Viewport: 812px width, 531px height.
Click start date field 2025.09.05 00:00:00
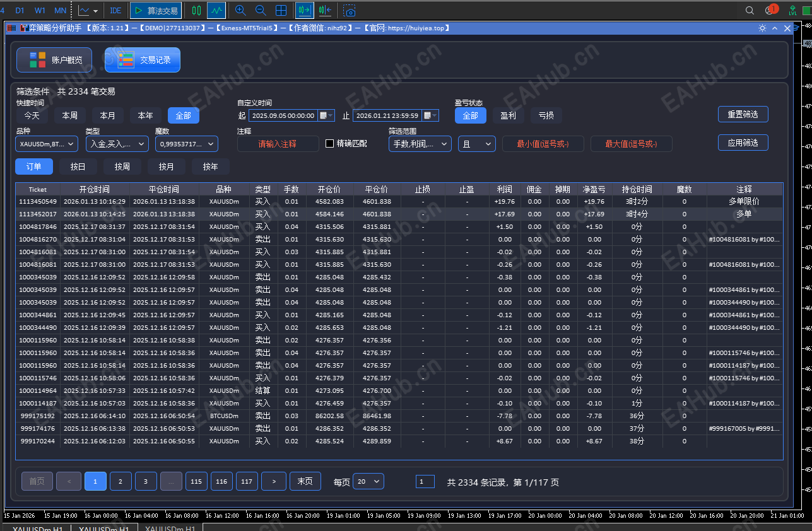(283, 115)
